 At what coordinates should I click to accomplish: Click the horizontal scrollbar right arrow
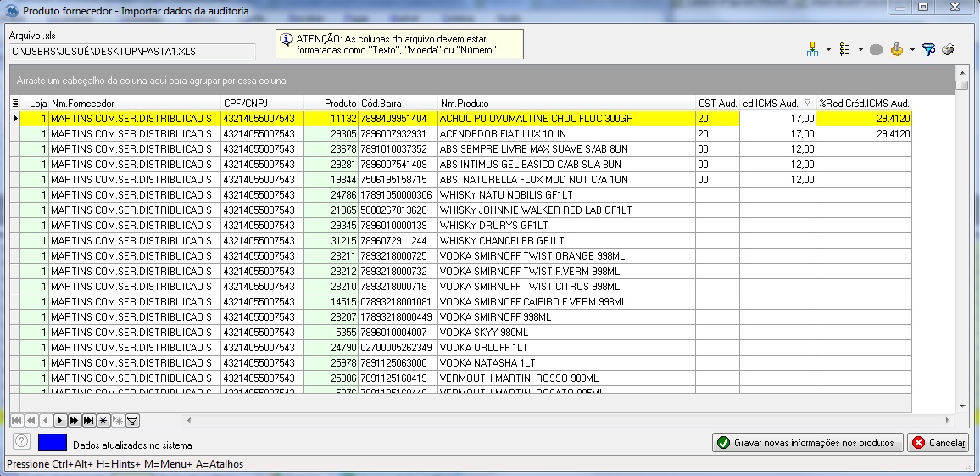(948, 420)
